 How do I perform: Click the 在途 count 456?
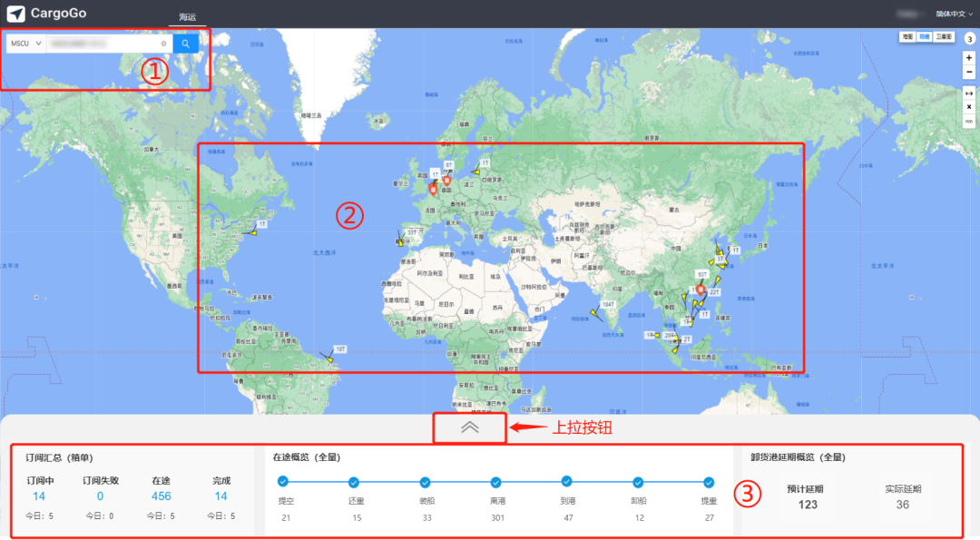(161, 496)
